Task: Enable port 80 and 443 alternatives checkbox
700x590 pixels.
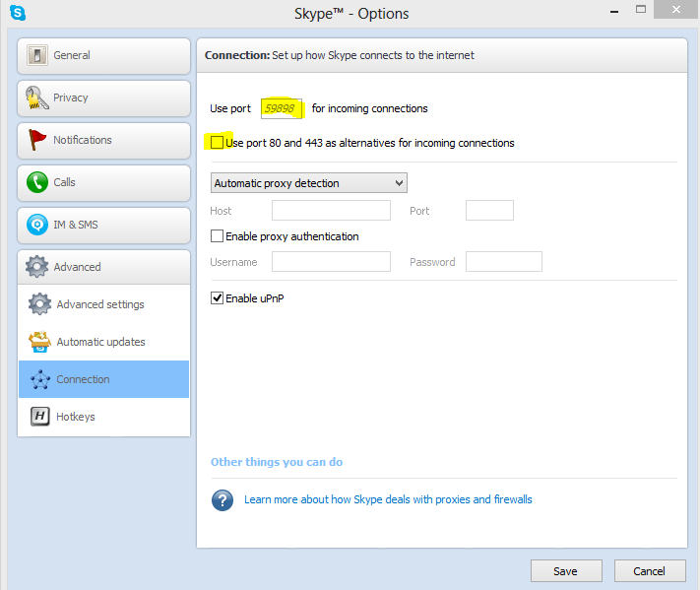Action: coord(217,143)
